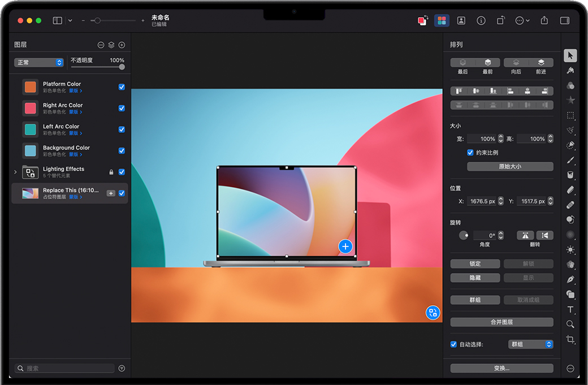Select the rectangular selection tool
Screen dimensions: 588x385
570,115
